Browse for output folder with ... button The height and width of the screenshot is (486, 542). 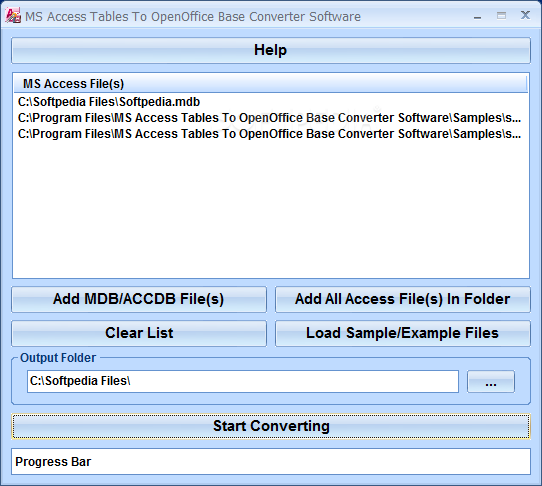[491, 382]
